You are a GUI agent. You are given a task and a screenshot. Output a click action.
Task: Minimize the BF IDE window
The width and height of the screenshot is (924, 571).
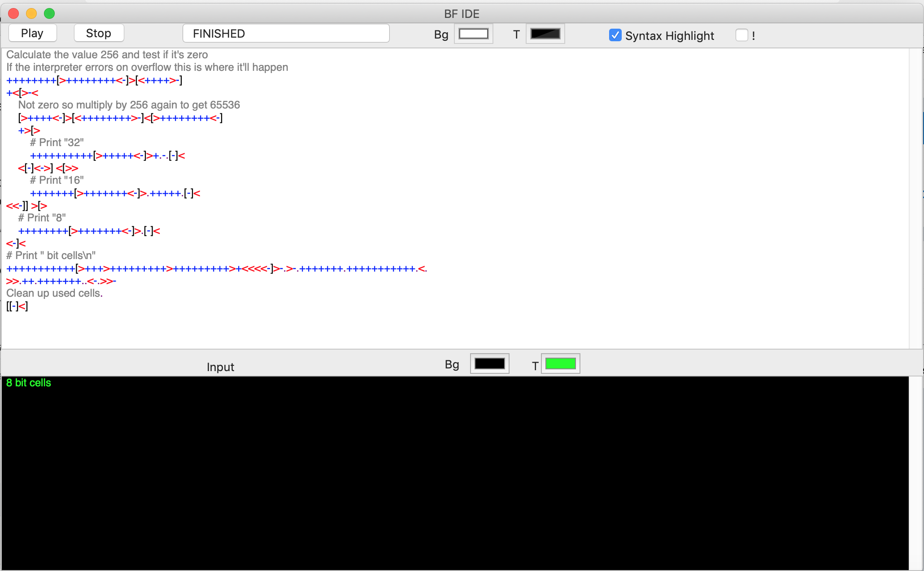(31, 13)
